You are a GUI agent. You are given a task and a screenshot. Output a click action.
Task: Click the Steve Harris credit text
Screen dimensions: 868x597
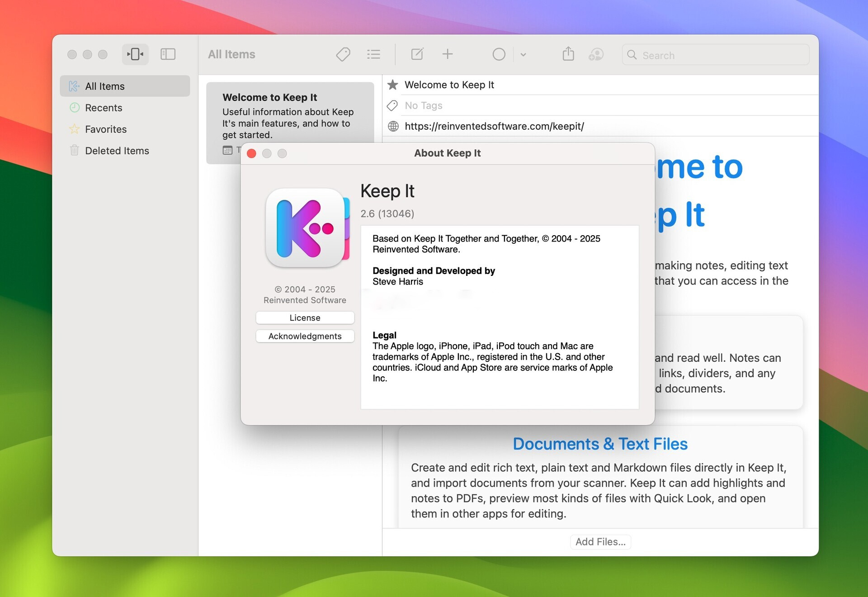click(398, 281)
